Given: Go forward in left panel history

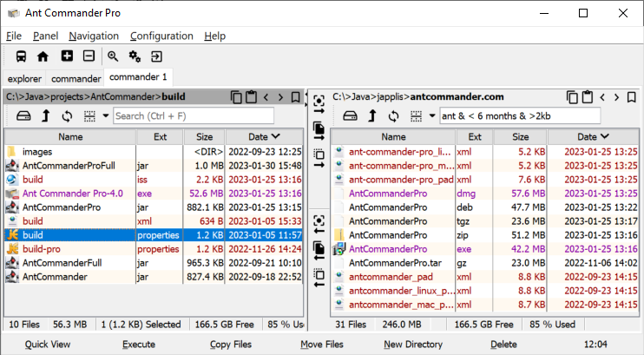Looking at the screenshot, I should tap(280, 97).
